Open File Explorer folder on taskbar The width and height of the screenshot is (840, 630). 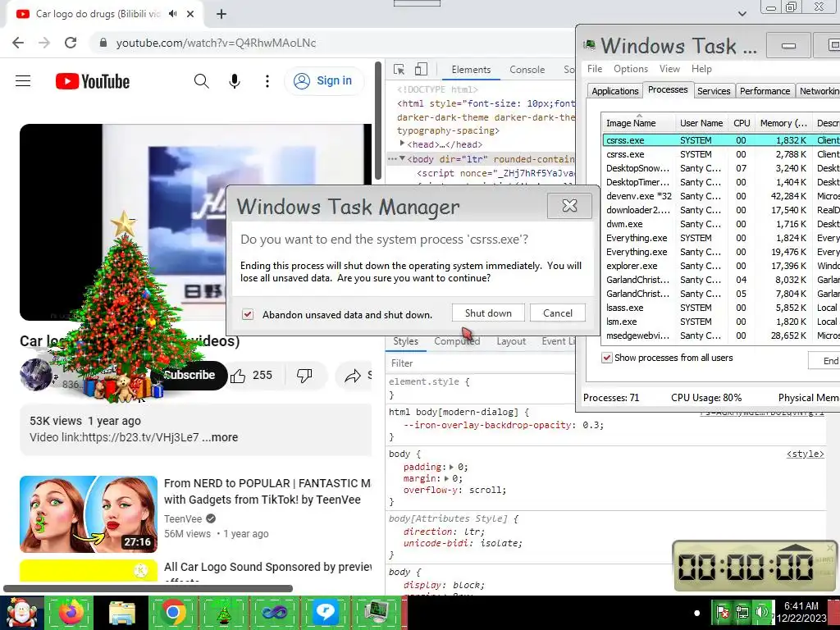[122, 612]
